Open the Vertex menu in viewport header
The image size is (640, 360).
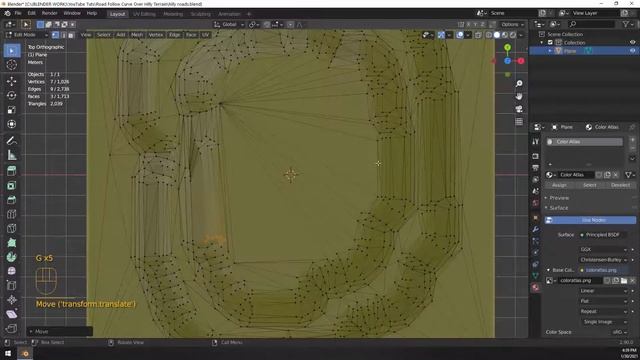pos(156,35)
